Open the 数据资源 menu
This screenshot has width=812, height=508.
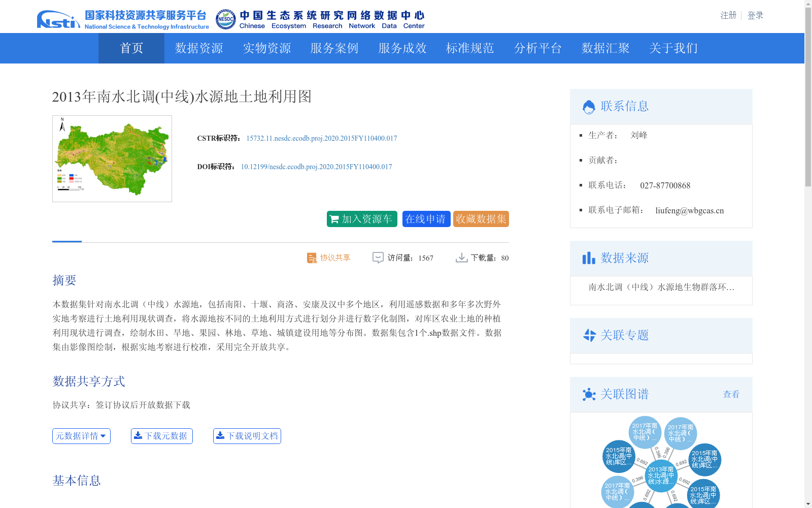[199, 48]
